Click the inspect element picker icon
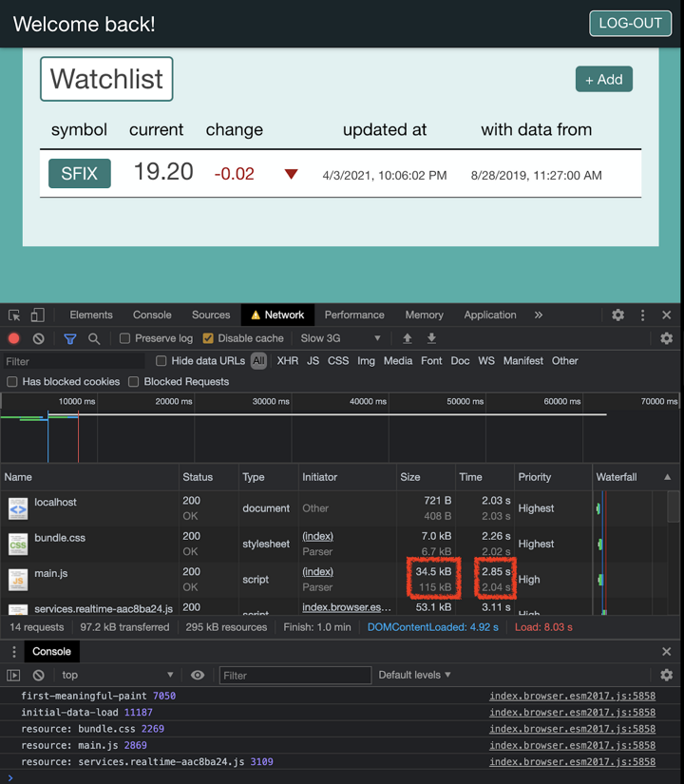The image size is (684, 784). tap(14, 316)
